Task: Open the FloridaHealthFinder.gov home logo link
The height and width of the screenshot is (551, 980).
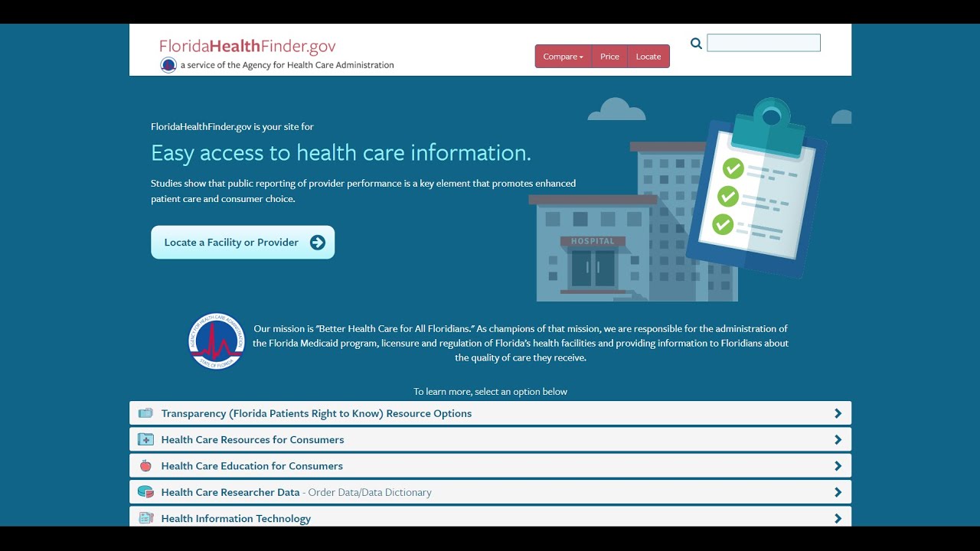Action: point(247,47)
